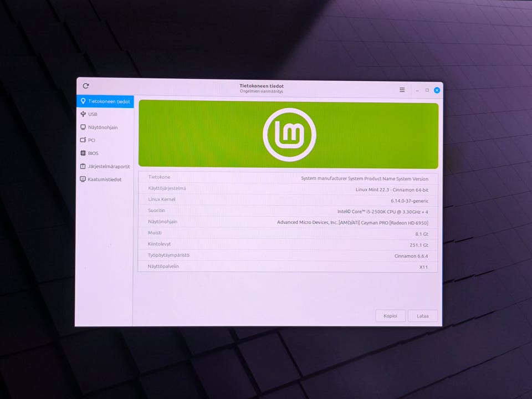Select the X11 display server value
This screenshot has height=399, width=532.
tap(423, 267)
